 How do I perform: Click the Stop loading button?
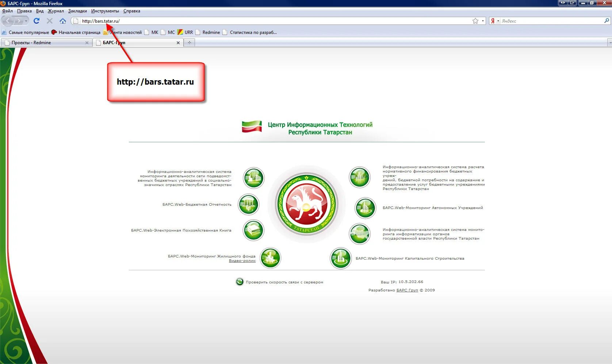50,21
